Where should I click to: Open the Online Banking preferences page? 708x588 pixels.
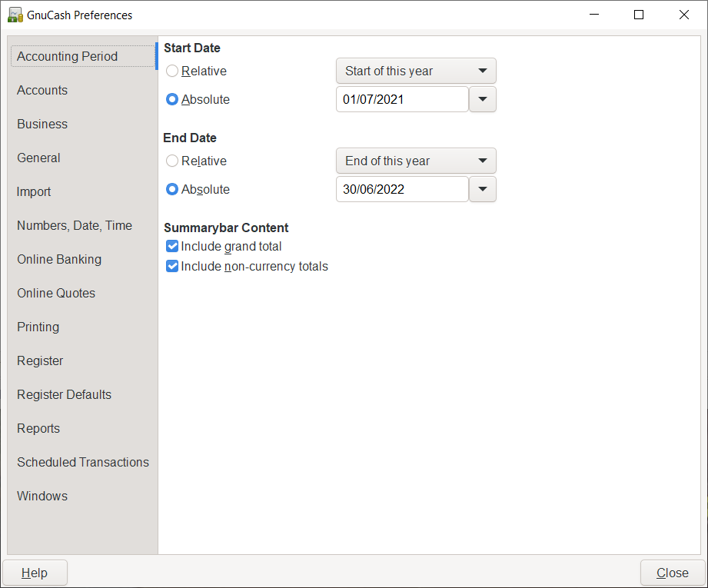click(59, 260)
